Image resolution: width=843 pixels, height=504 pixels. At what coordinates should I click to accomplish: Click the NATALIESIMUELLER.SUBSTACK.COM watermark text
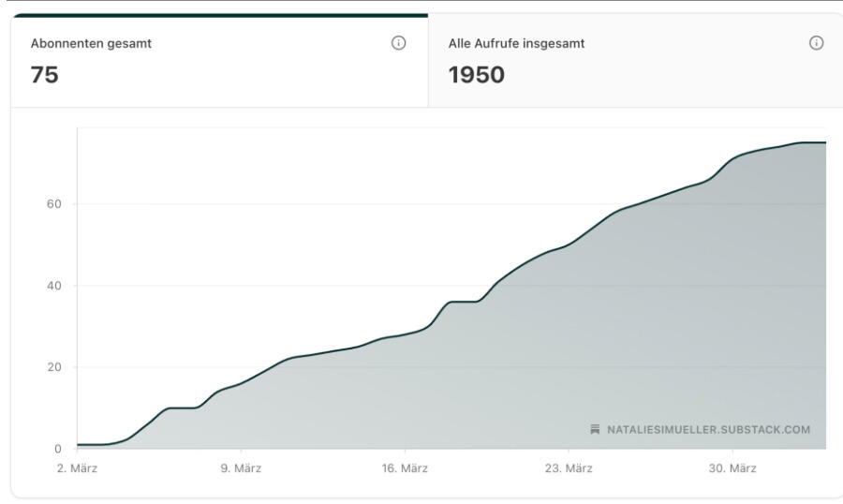[708, 430]
